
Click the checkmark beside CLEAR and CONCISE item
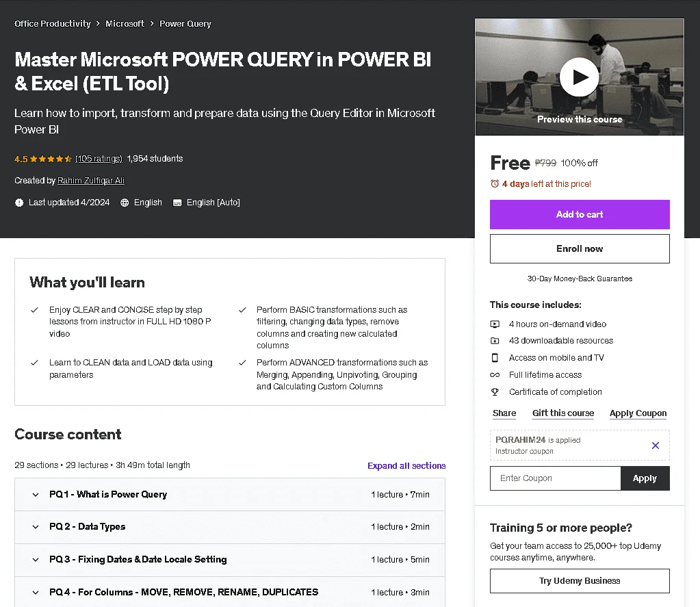34,310
